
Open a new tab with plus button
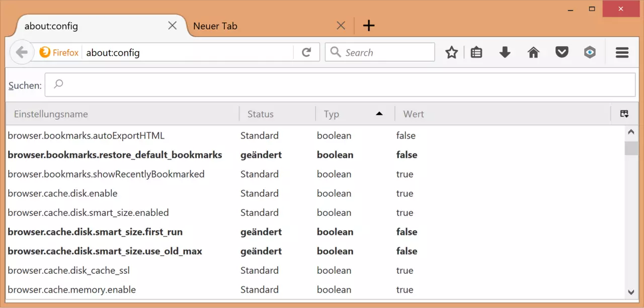(x=369, y=26)
